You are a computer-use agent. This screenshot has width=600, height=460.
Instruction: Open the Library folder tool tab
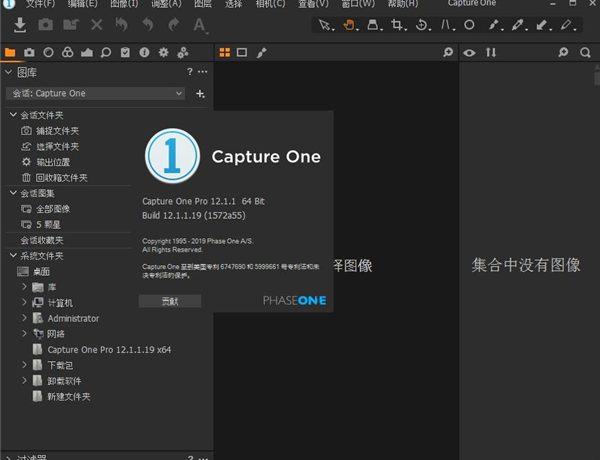[10, 52]
